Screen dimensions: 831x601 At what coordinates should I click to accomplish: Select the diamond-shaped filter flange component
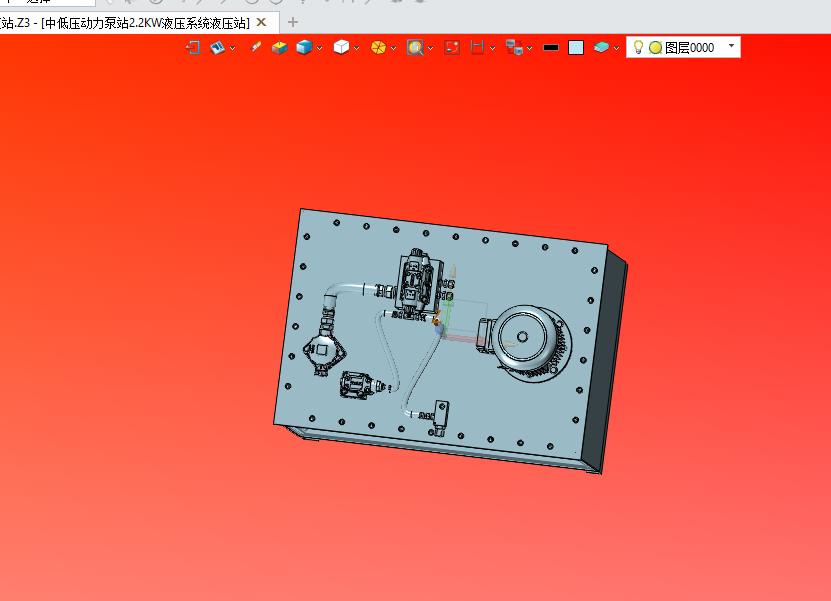[323, 350]
